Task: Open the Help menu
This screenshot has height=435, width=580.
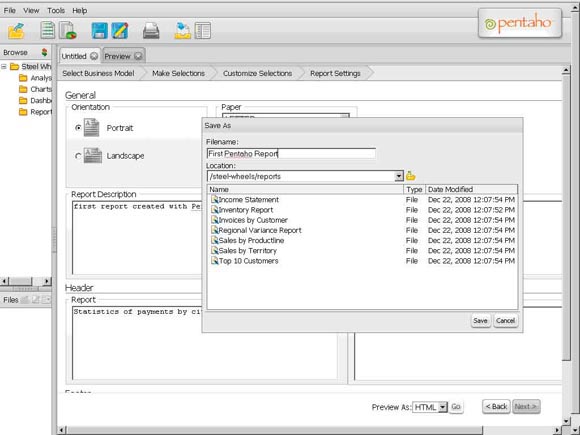Action: click(80, 10)
